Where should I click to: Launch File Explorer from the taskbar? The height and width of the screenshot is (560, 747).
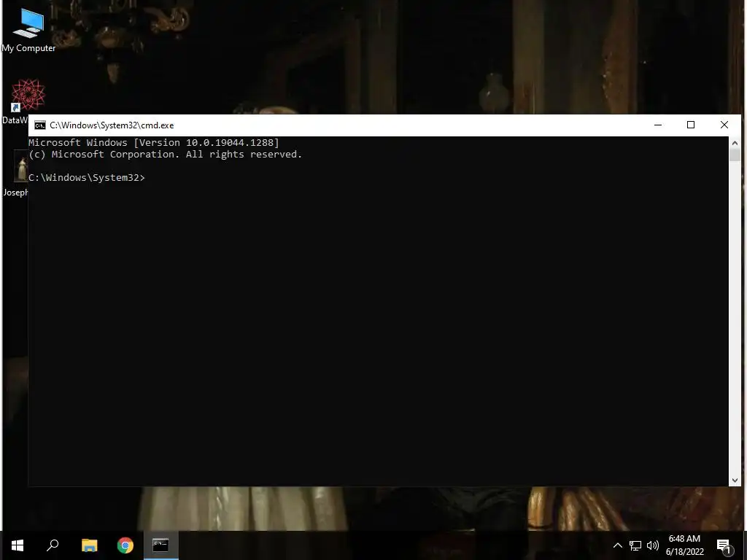[89, 545]
